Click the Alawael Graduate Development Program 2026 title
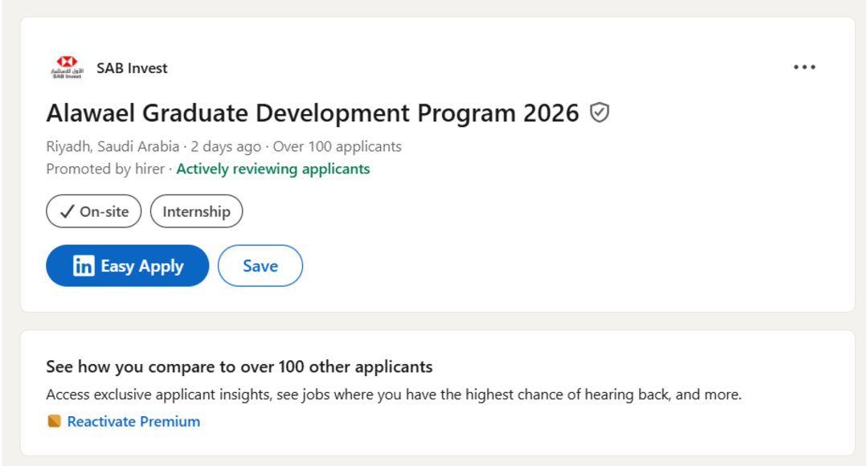The height and width of the screenshot is (466, 868). coord(312,113)
